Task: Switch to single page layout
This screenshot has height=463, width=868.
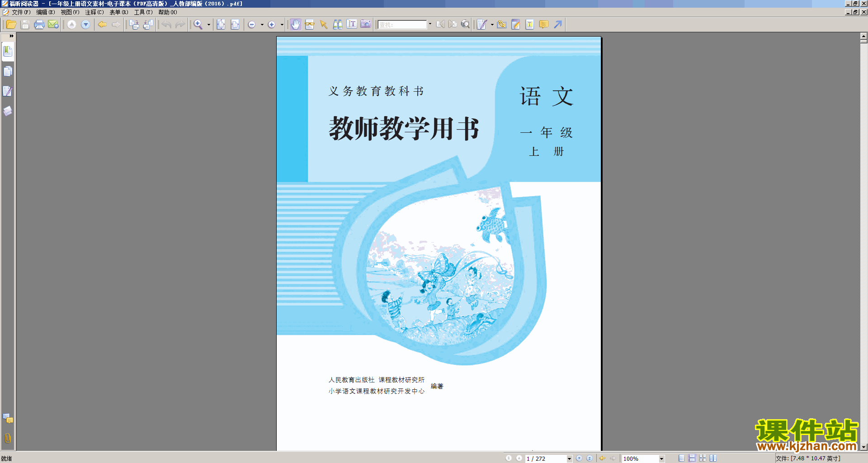Action: tap(681, 458)
